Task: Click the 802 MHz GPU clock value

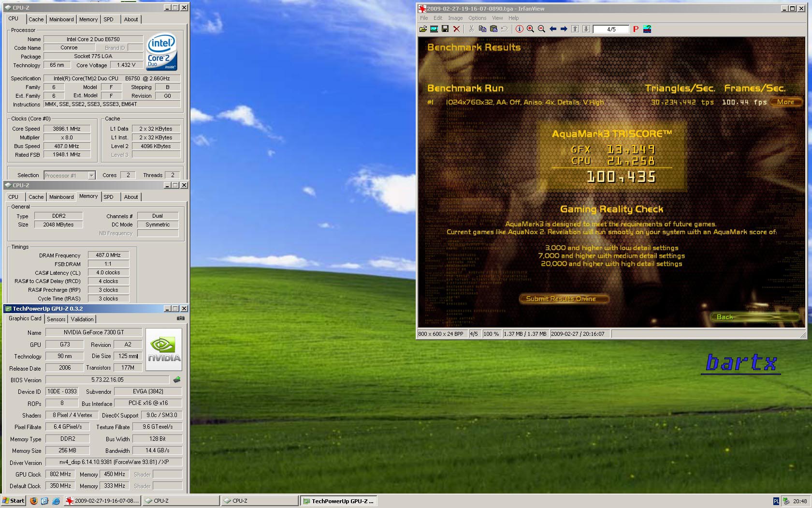Action: click(x=60, y=474)
